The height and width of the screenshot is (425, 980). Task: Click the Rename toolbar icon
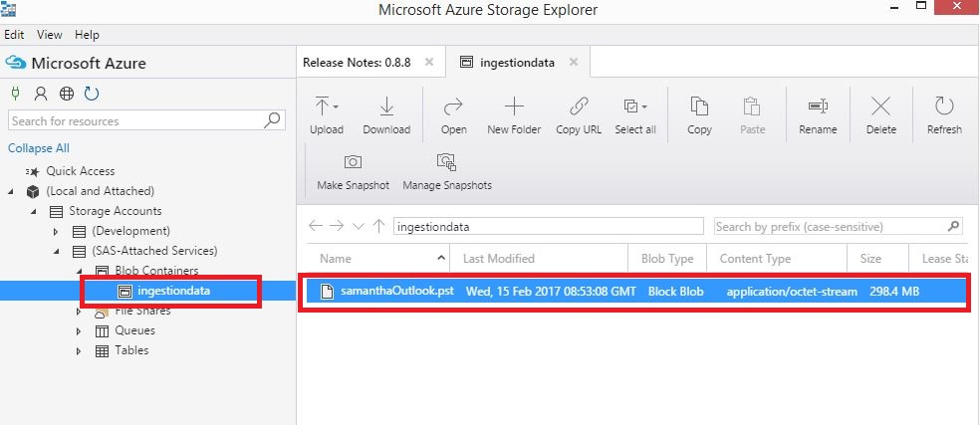pos(818,106)
